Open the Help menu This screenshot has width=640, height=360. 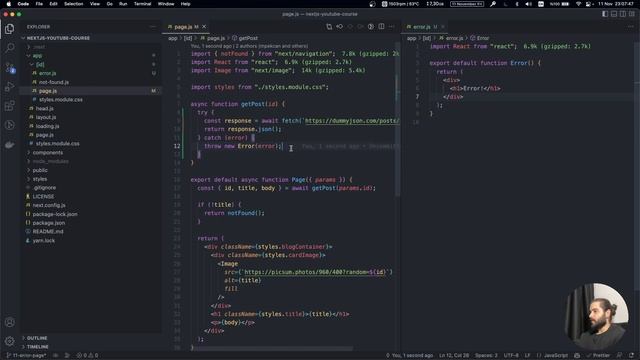tap(186, 4)
